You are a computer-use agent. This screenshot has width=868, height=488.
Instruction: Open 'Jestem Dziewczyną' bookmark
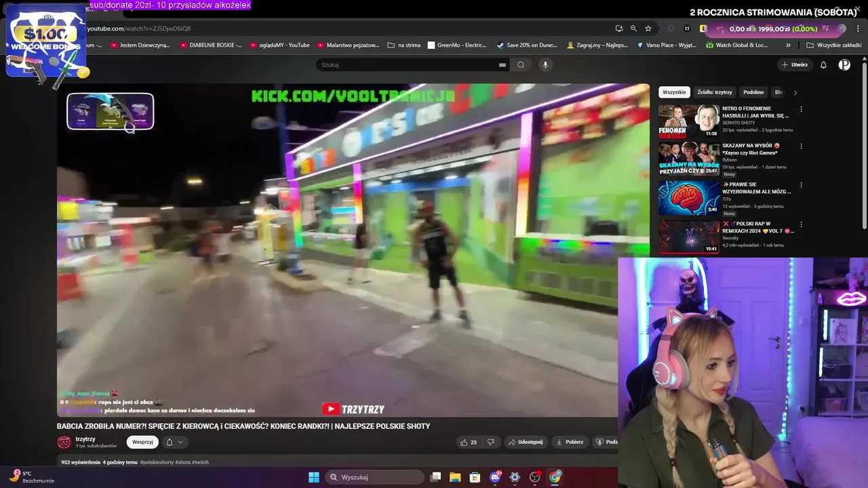click(x=140, y=45)
